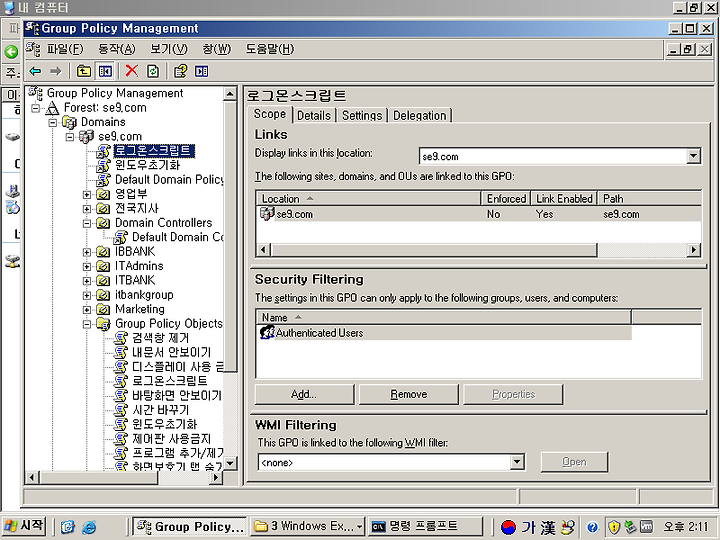Select the 제어판 사용금지 GPO
Screen dimensions: 720x540
tap(171, 439)
